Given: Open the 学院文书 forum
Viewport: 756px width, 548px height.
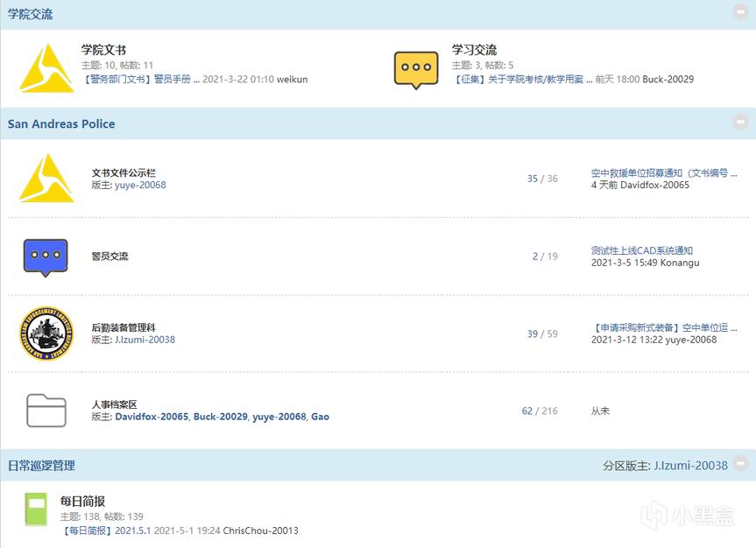Looking at the screenshot, I should tap(103, 50).
